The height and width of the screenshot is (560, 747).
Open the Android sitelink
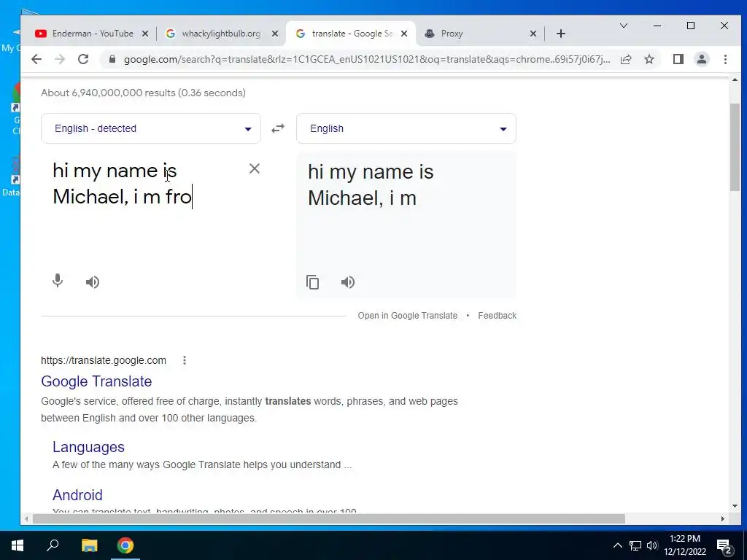[77, 495]
